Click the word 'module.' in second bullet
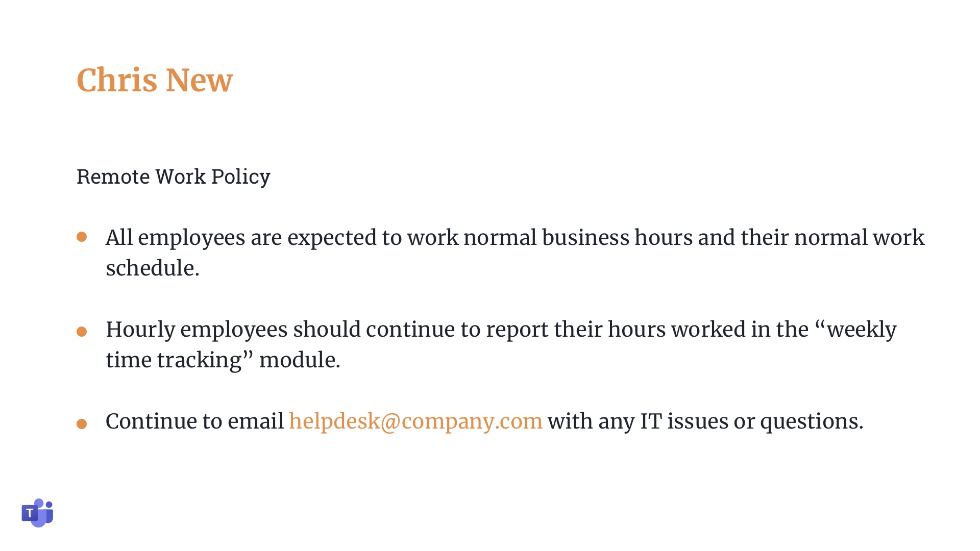 (300, 360)
